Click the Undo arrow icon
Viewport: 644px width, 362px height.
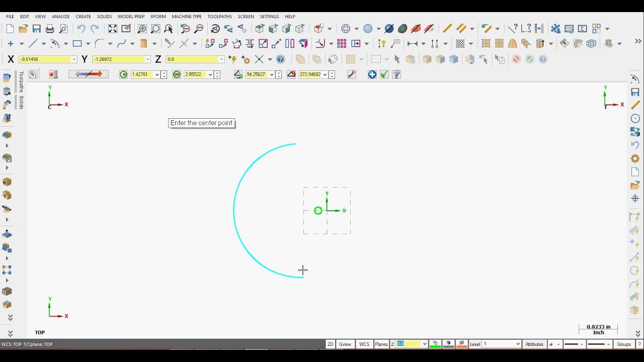[81, 29]
